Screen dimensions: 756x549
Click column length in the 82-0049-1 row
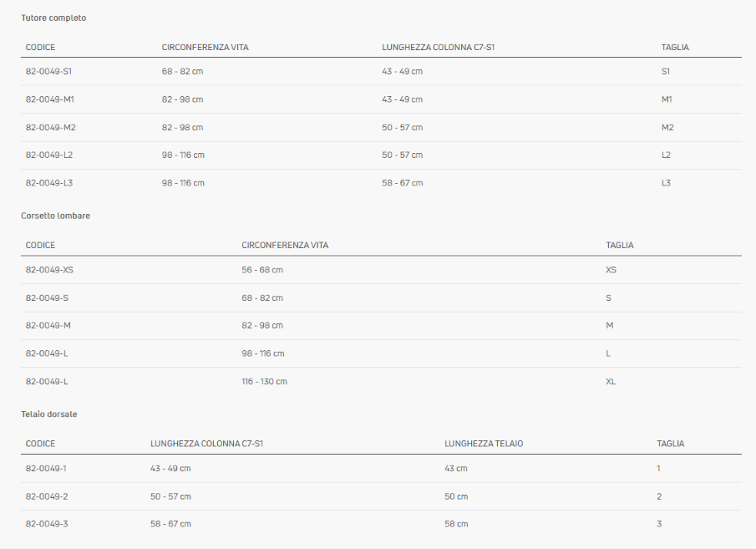[x=170, y=468]
